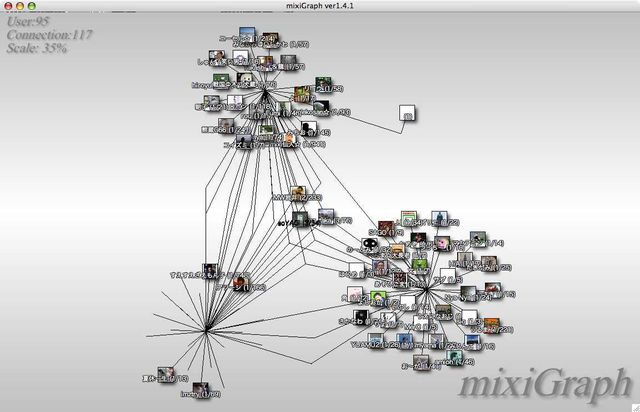Image resolution: width=640 pixels, height=412 pixels.
Task: Select the orion (1/48) user node
Action: (454, 358)
